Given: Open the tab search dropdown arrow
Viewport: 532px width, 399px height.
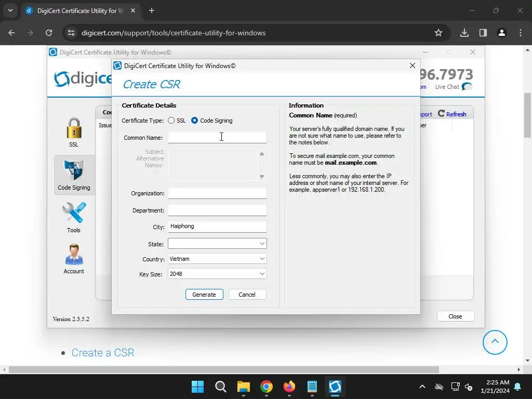Looking at the screenshot, I should (10, 10).
